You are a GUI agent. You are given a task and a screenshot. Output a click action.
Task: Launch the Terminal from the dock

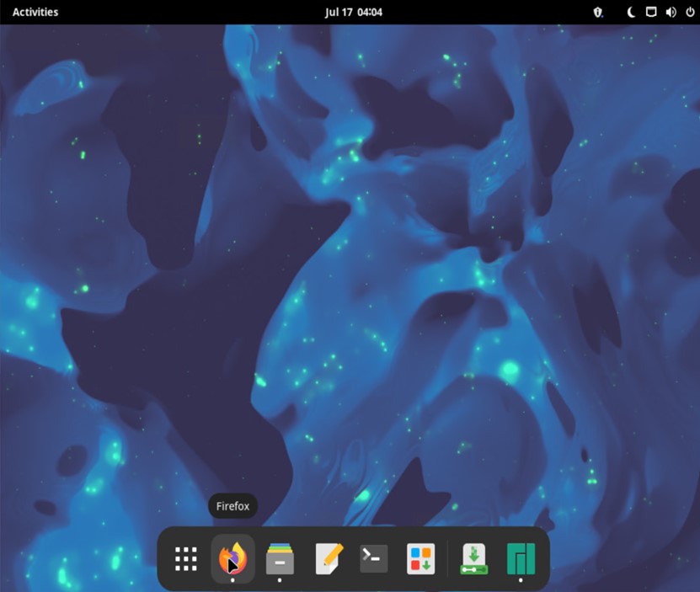[x=374, y=558]
